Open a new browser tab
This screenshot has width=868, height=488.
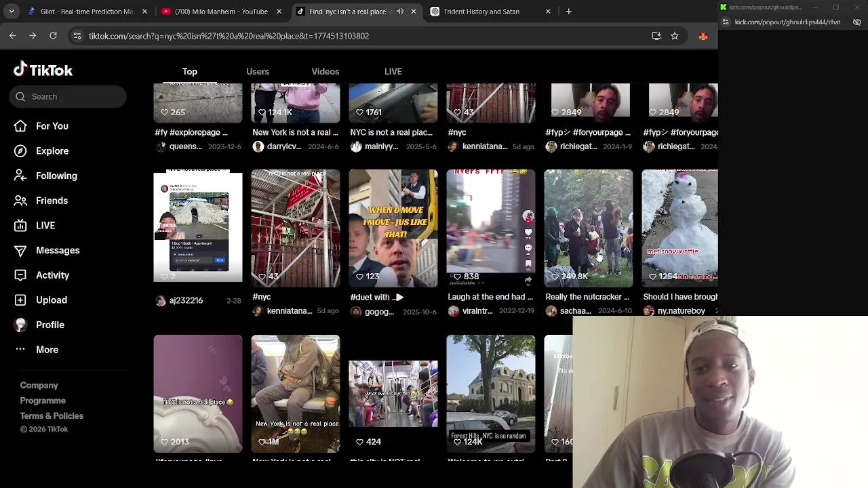coord(569,12)
